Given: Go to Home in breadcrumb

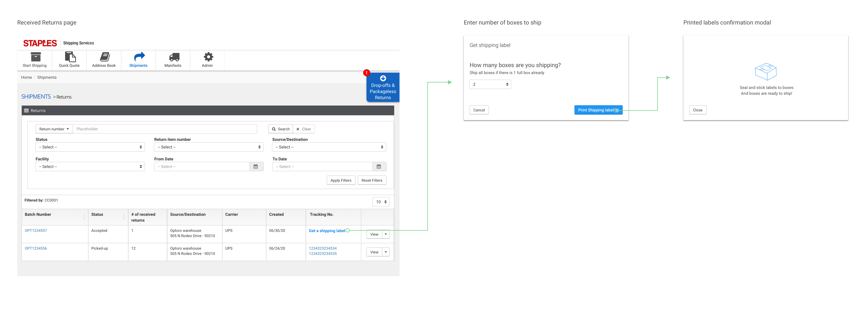Looking at the screenshot, I should pyautogui.click(x=26, y=77).
